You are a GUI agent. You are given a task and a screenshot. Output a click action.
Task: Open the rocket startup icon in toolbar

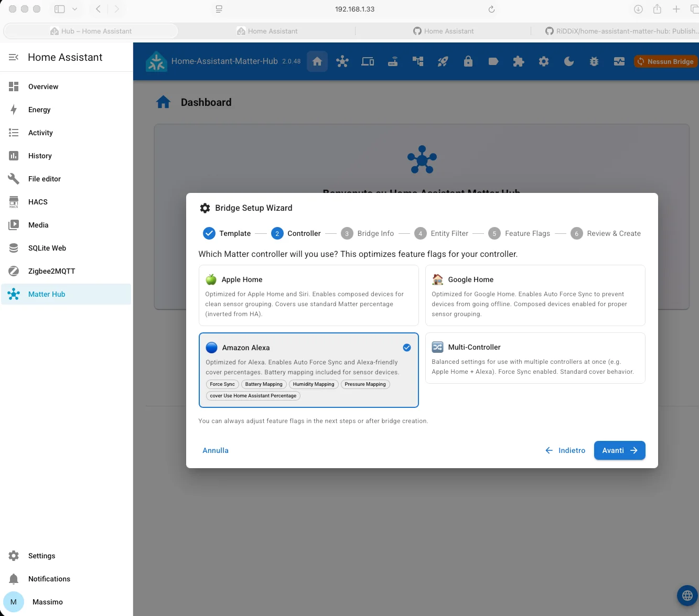[x=443, y=61]
